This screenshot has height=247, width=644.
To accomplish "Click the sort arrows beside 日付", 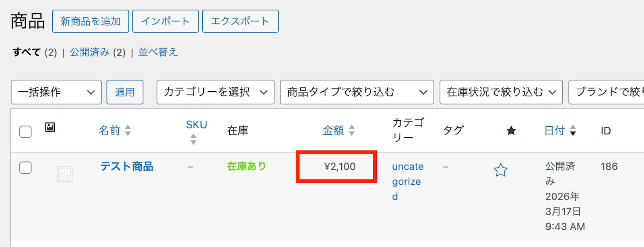I will tap(573, 130).
